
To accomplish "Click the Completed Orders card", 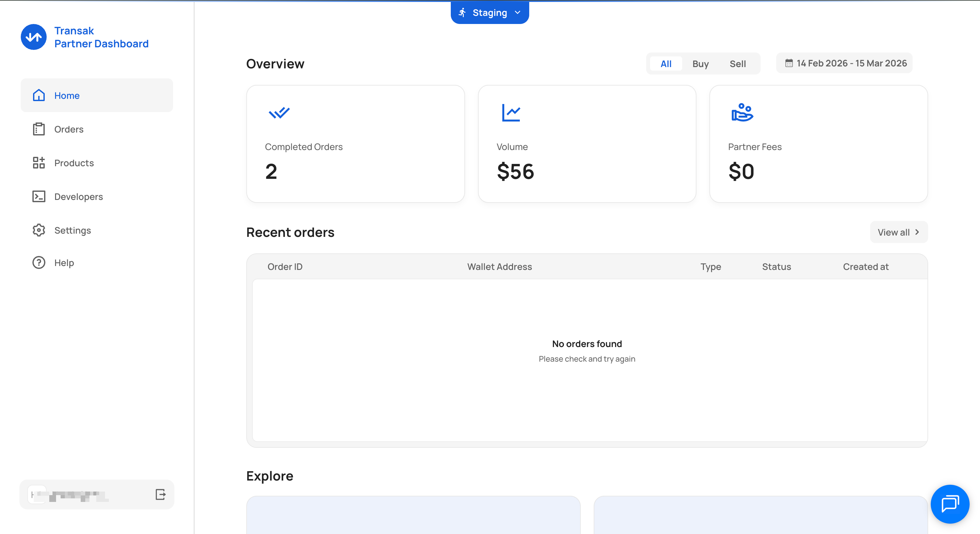I will click(355, 144).
